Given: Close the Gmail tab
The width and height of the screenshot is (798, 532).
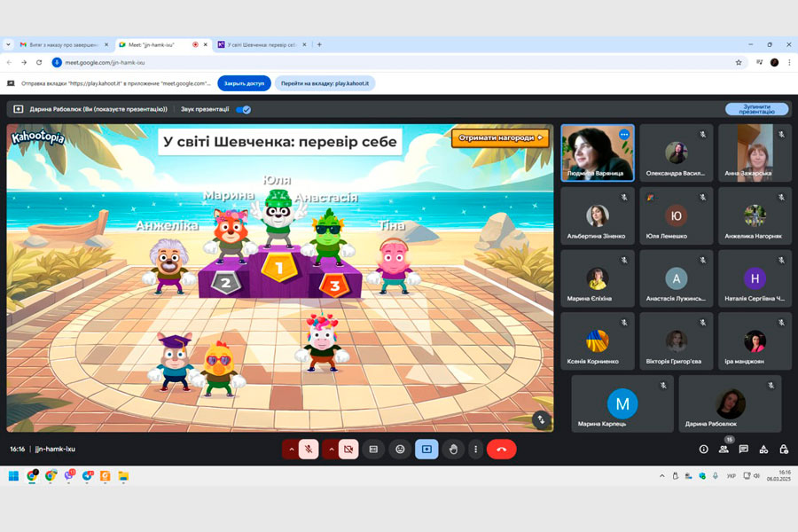Looking at the screenshot, I should [106, 45].
